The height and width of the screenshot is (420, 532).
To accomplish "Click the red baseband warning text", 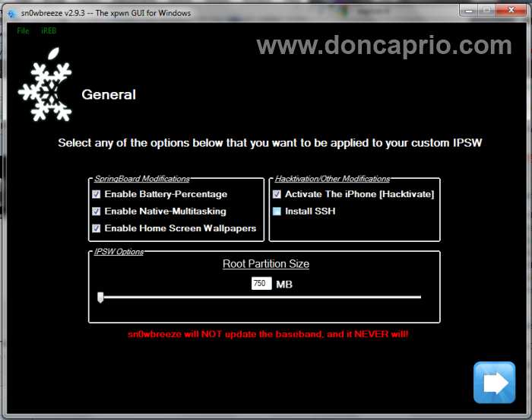I will click(x=268, y=334).
